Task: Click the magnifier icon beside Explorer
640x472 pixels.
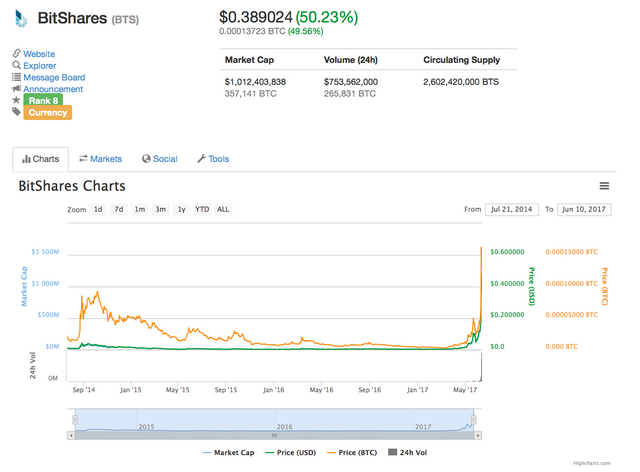Action: pyautogui.click(x=16, y=65)
